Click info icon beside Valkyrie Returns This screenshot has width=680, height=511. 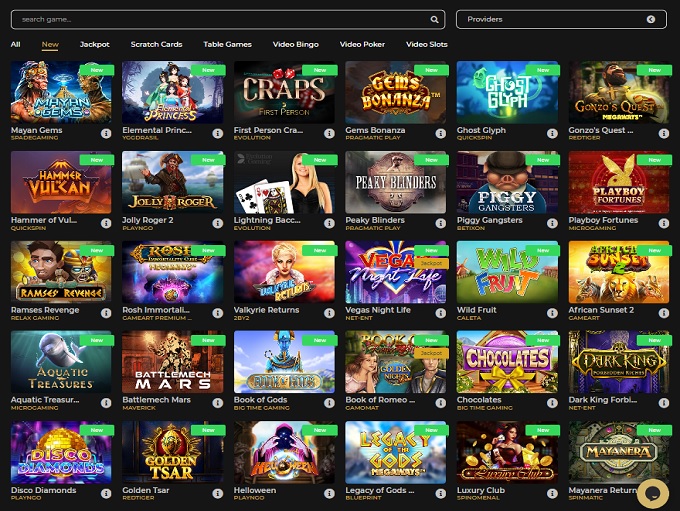pos(329,312)
